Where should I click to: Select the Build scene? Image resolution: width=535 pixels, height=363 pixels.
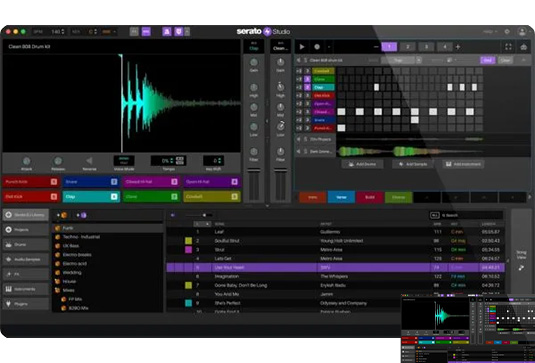(x=370, y=197)
